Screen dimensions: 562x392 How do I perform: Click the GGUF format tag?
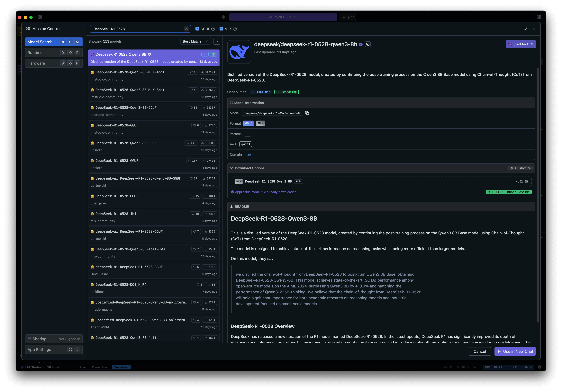tap(249, 124)
